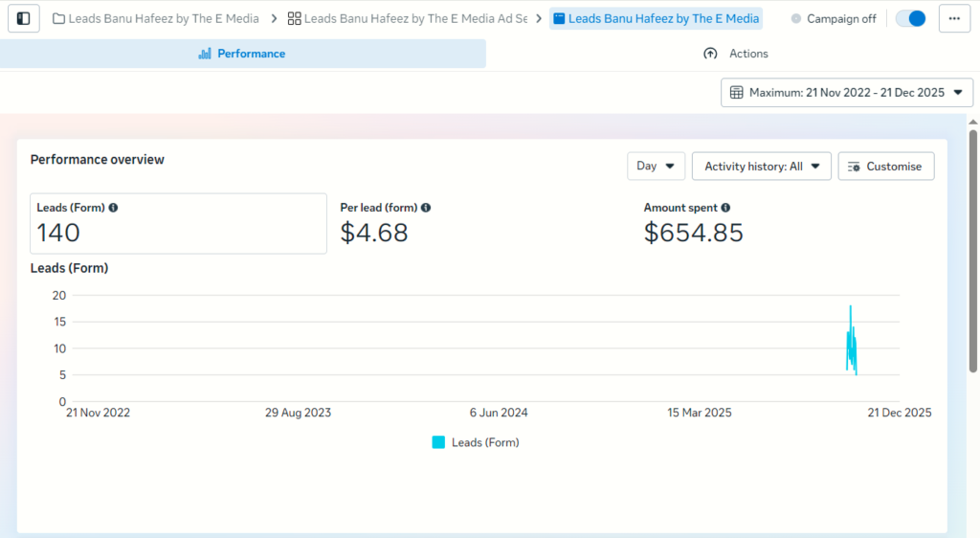Open the three-dot more options menu
980x538 pixels.
click(x=954, y=19)
